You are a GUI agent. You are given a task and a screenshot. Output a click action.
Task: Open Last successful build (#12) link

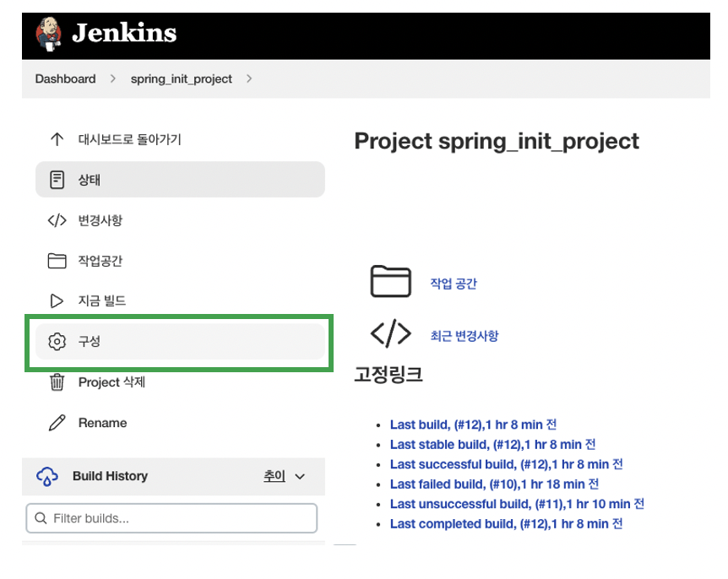tap(507, 464)
